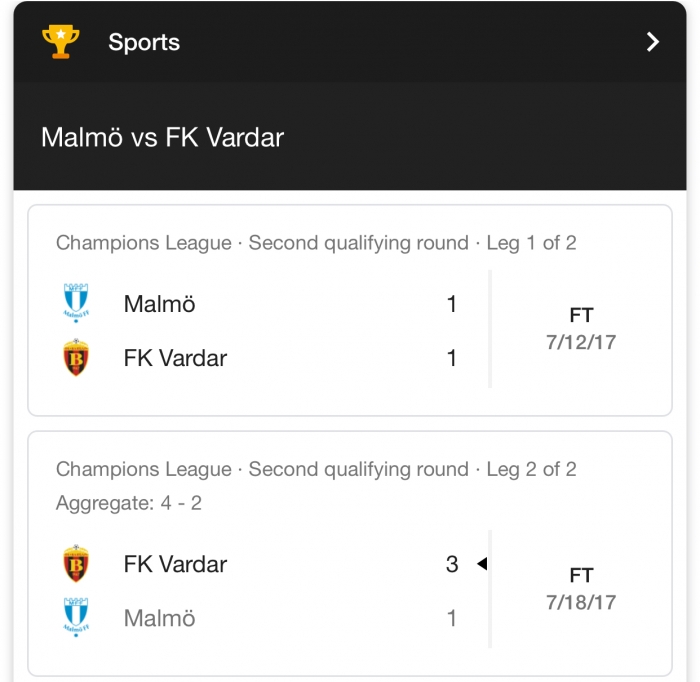This screenshot has width=700, height=682.
Task: Click Malmö crest in Leg 1 card
Action: [76, 303]
